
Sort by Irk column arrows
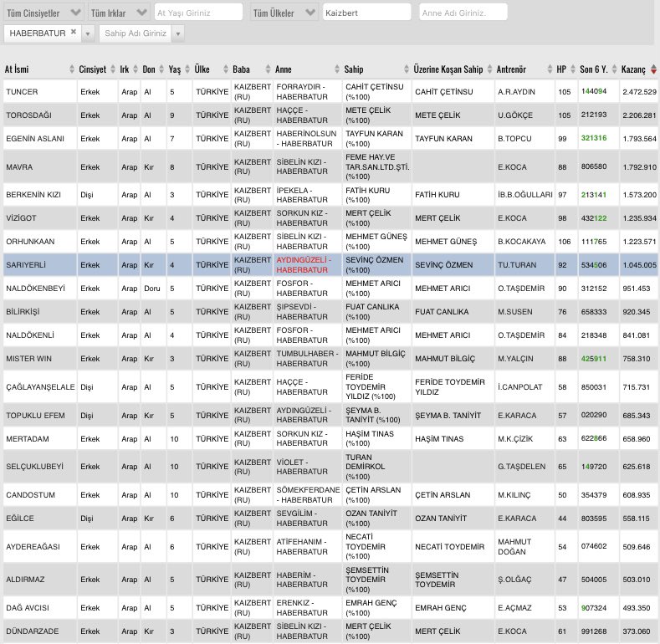[x=136, y=69]
